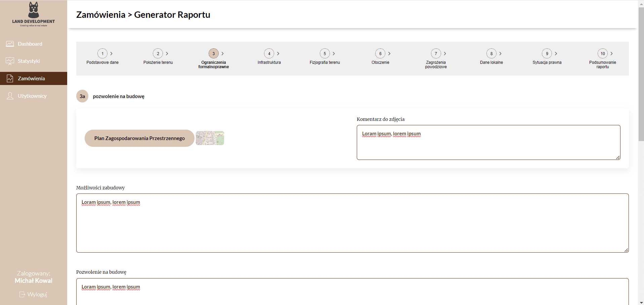Go to Zamówienia sidebar item
The height and width of the screenshot is (305, 644).
click(34, 78)
